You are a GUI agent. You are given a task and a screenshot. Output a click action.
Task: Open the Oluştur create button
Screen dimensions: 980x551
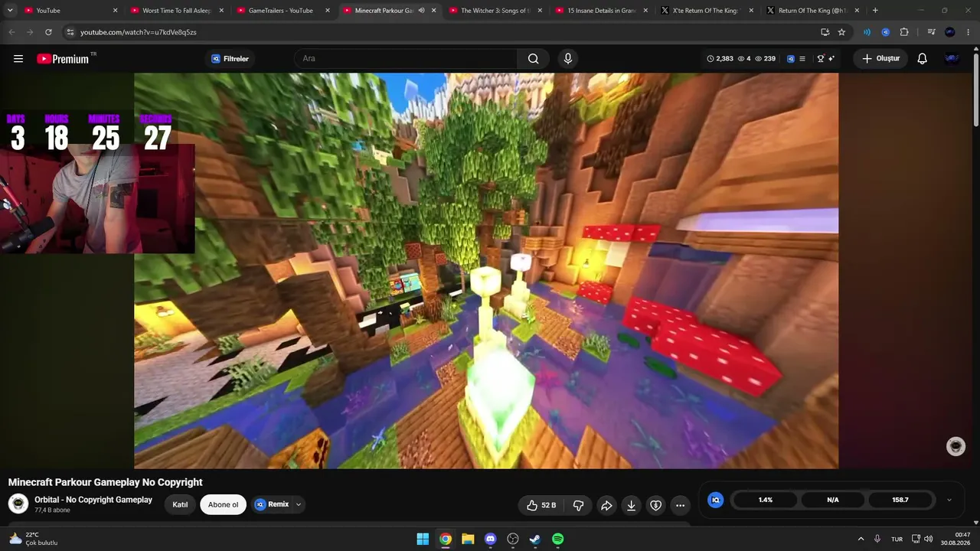[880, 59]
